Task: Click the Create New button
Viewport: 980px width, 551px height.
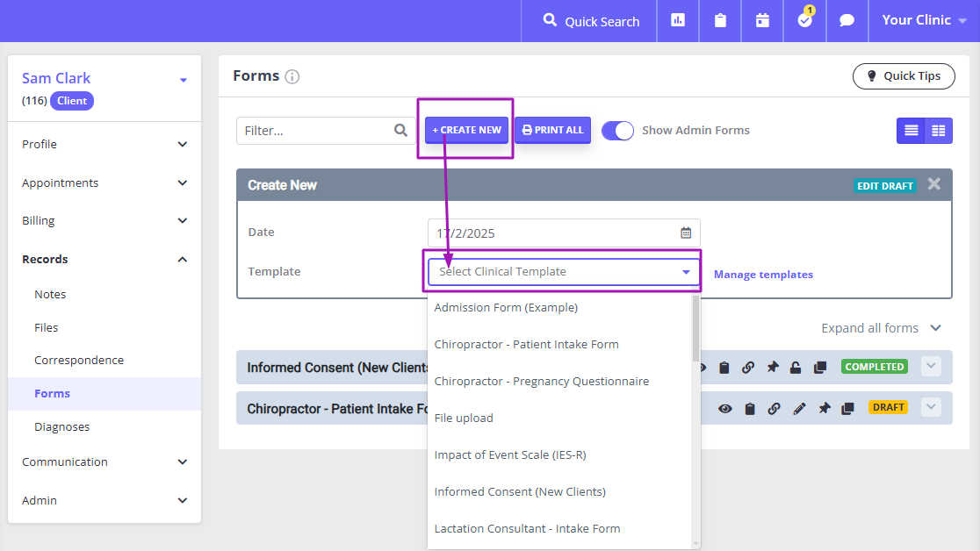Action: pyautogui.click(x=465, y=129)
